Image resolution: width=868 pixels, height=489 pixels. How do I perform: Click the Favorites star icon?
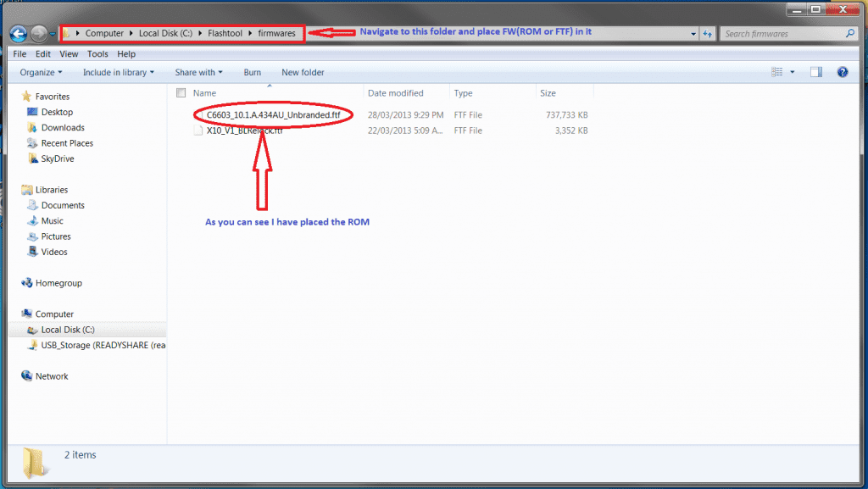(26, 97)
